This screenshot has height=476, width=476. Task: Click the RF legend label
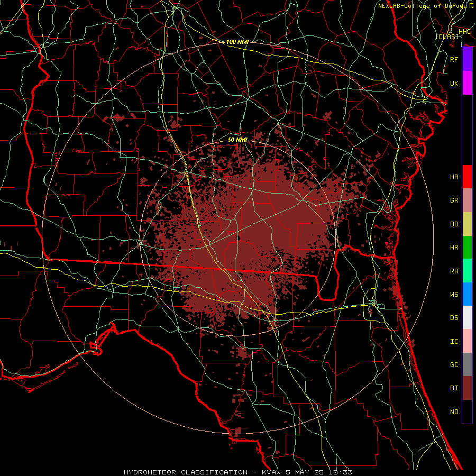[454, 60]
